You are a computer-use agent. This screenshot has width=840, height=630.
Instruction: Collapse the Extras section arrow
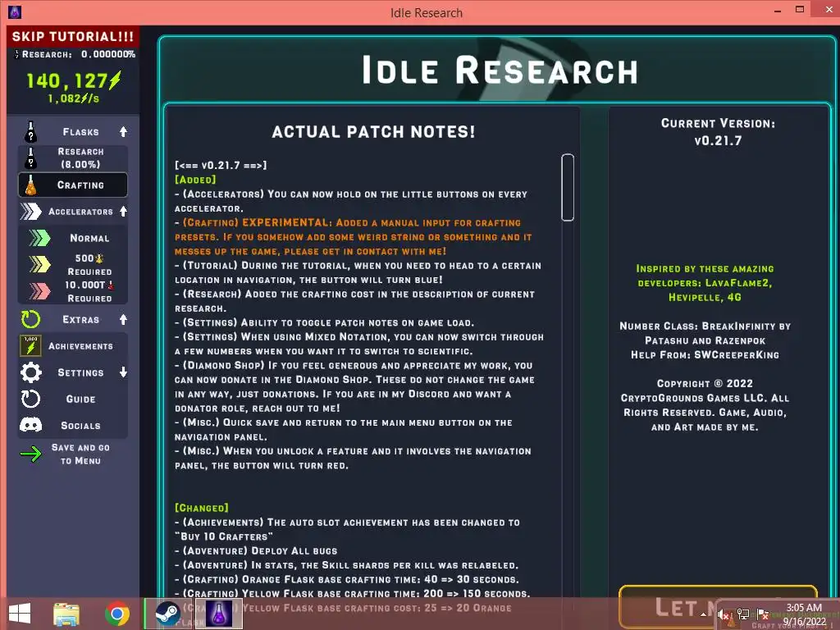123,319
